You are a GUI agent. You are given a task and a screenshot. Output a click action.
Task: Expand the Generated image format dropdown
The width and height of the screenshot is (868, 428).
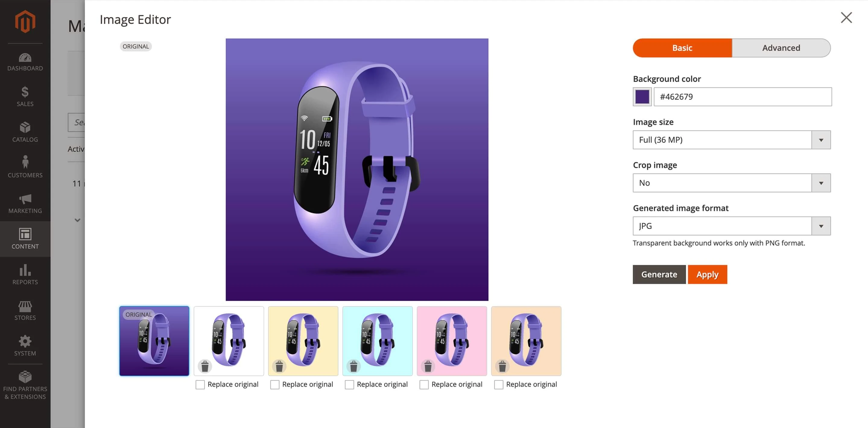click(x=732, y=226)
